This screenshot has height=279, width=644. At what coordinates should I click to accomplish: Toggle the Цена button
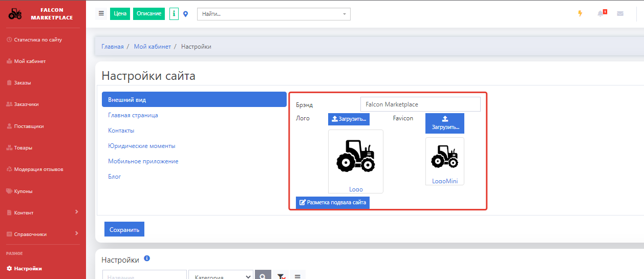120,14
